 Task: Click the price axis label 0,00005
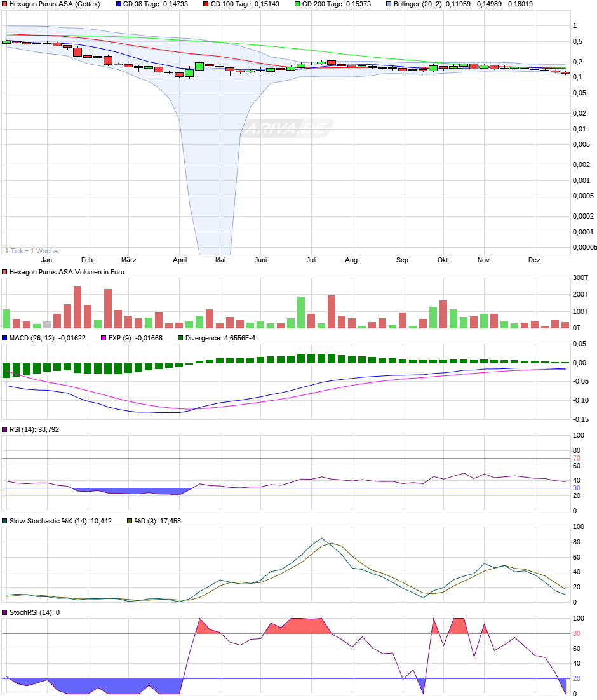coord(584,247)
